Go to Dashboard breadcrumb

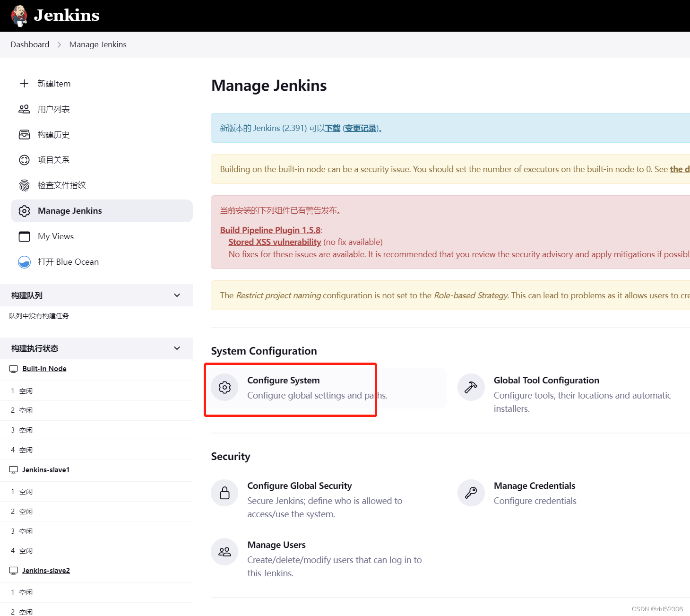30,44
